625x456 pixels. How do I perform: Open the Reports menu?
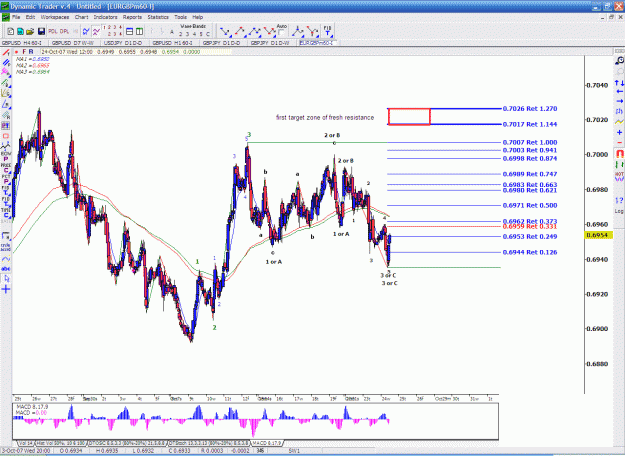(x=132, y=17)
